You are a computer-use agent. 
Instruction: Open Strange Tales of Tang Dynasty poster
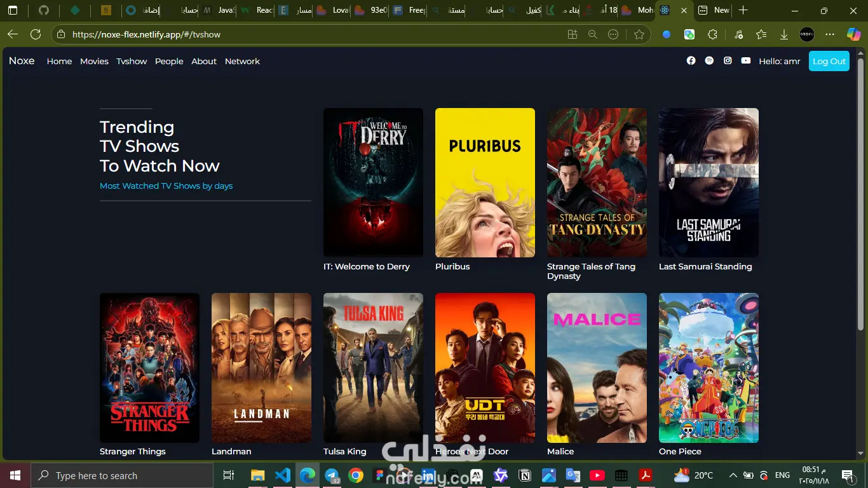[597, 182]
